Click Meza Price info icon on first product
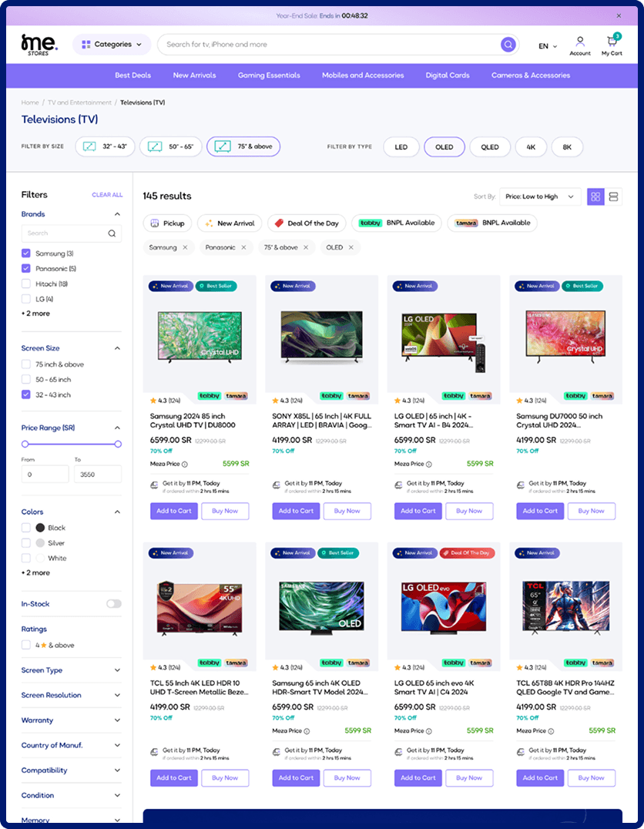The width and height of the screenshot is (644, 829). [x=185, y=464]
